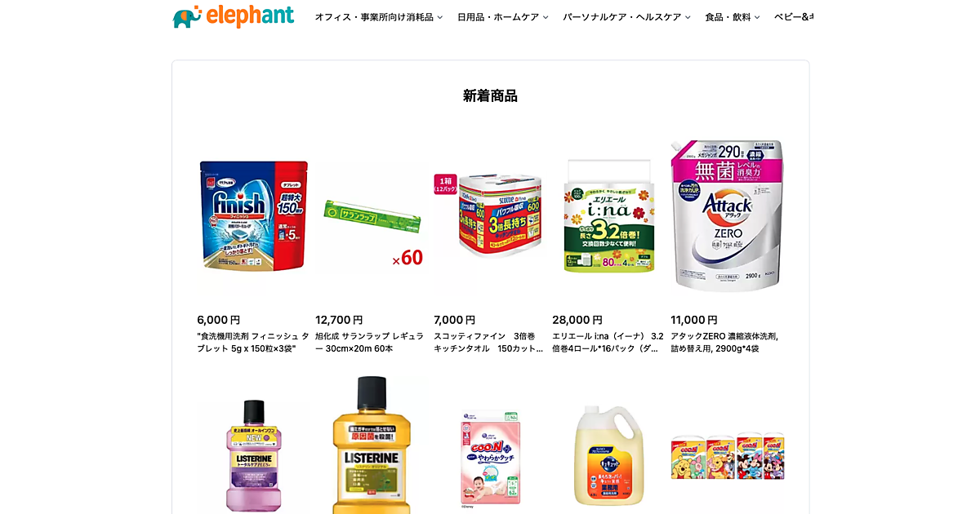Viewport: 980px width, 514px height.
Task: Open the ベビー category menu
Action: point(793,17)
